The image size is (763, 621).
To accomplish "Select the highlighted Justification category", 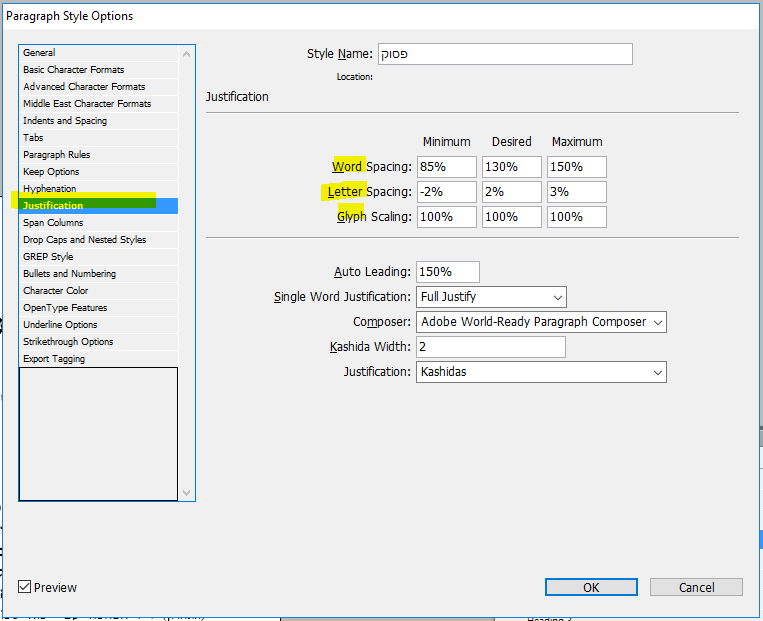I will (x=98, y=206).
